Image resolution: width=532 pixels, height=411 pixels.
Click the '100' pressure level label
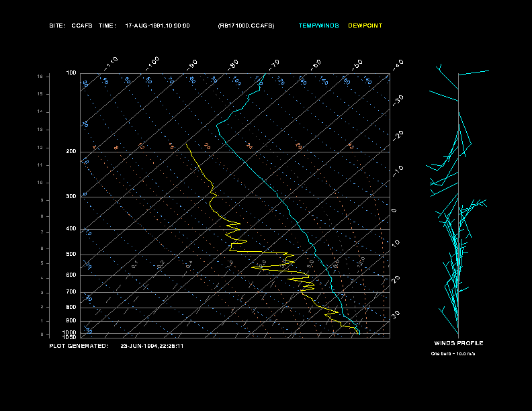71,73
